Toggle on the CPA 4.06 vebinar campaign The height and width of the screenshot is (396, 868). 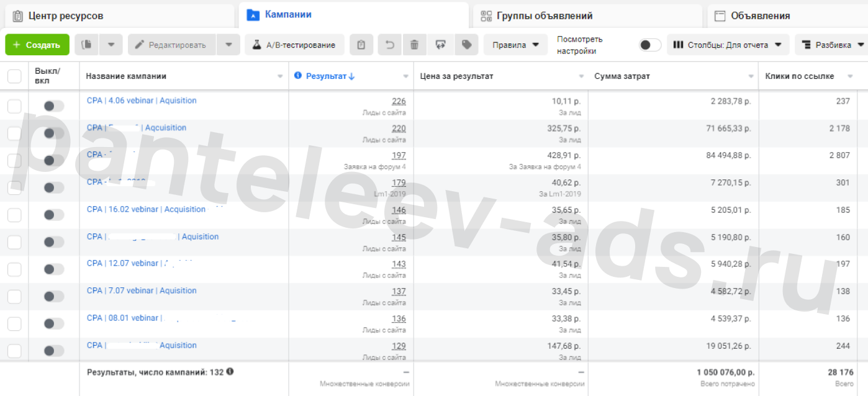(54, 106)
